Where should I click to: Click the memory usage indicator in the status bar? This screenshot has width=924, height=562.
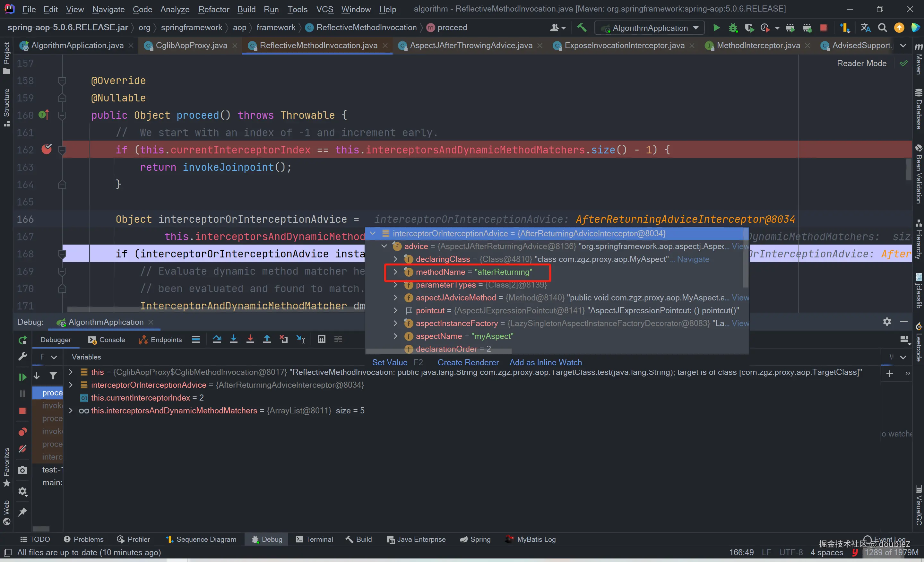click(x=891, y=552)
